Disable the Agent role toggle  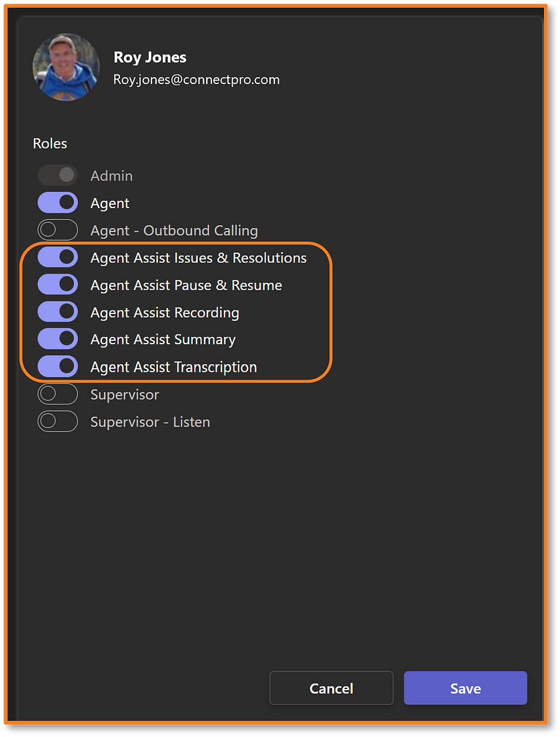(x=58, y=202)
